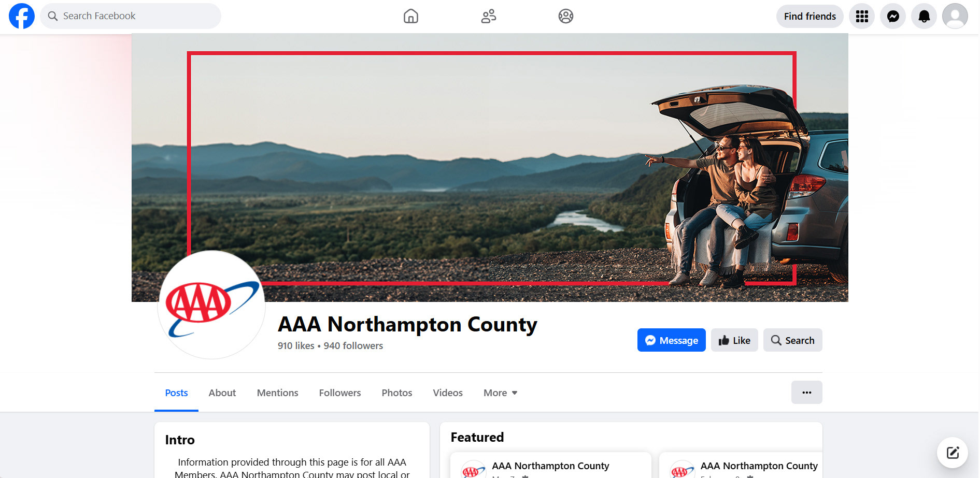The image size is (980, 478).
Task: Click the blue Message button
Action: coord(672,340)
